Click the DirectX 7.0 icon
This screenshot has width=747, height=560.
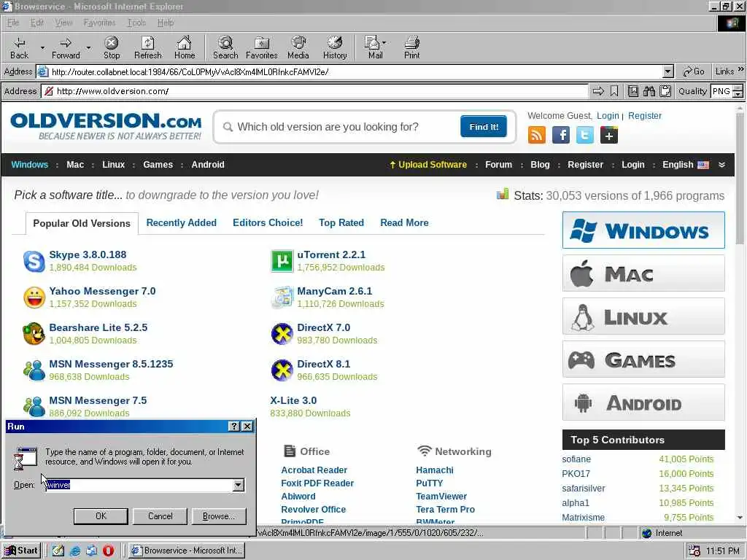pos(282,334)
